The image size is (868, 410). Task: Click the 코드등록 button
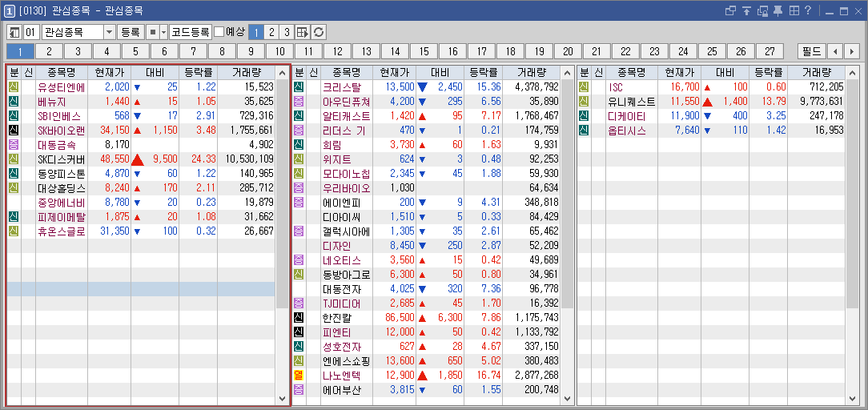(x=191, y=31)
